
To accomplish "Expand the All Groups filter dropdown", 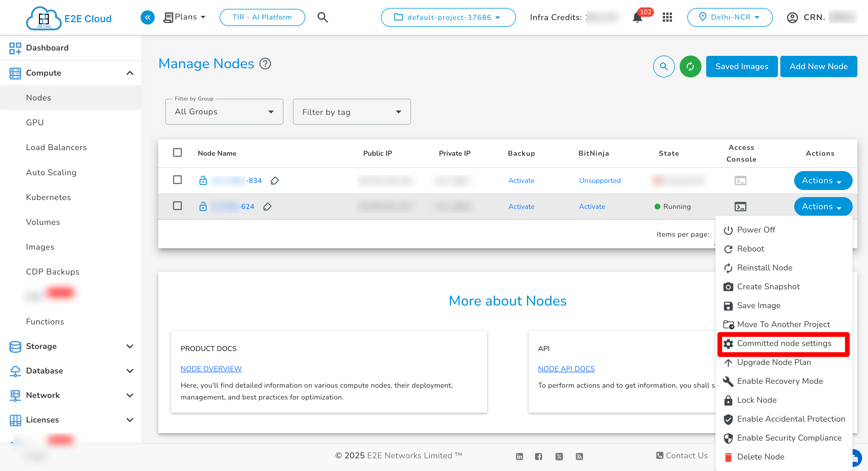I will 224,112.
